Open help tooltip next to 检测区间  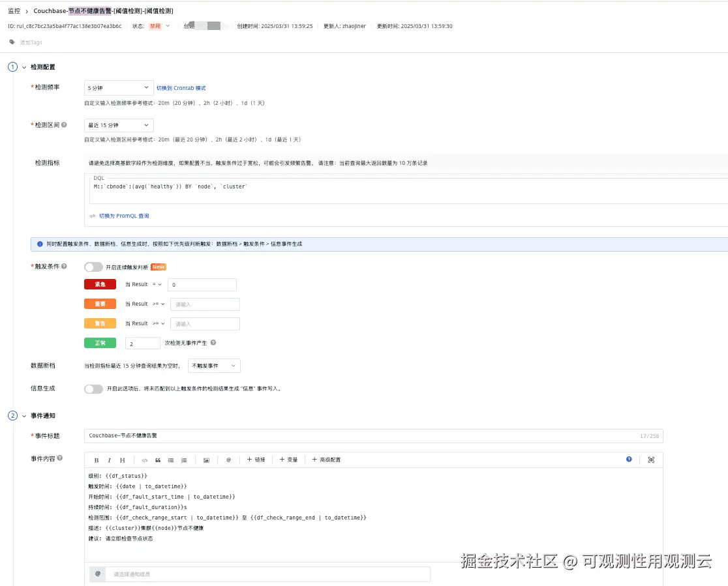tap(64, 125)
